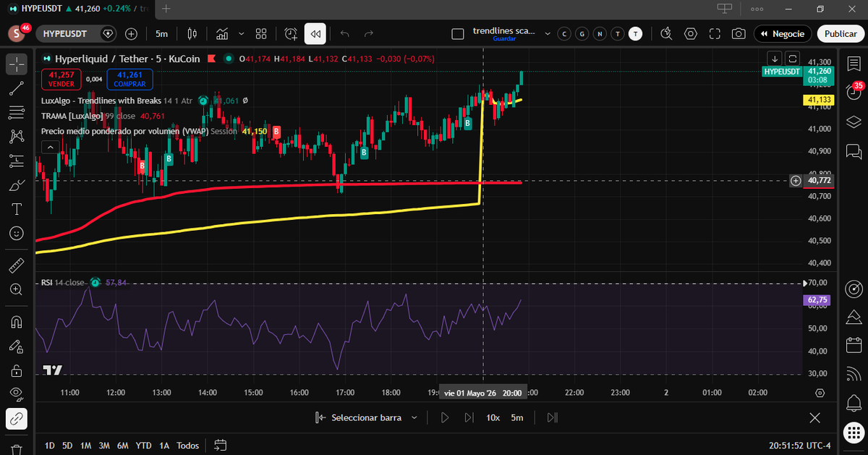This screenshot has width=868, height=455.
Task: Toggle lock all drawings
Action: tap(17, 370)
